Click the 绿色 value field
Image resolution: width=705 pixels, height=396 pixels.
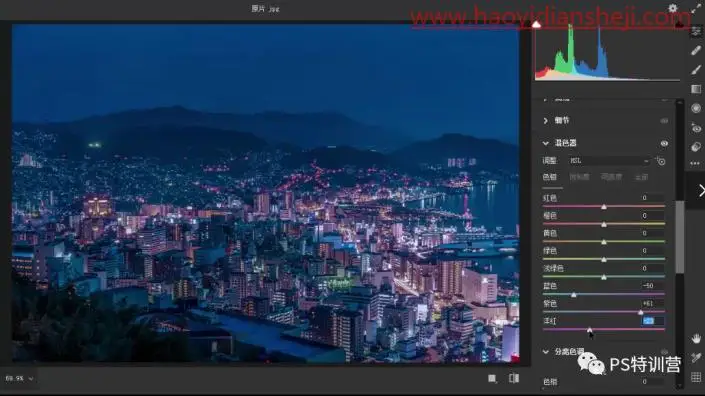tap(652, 251)
